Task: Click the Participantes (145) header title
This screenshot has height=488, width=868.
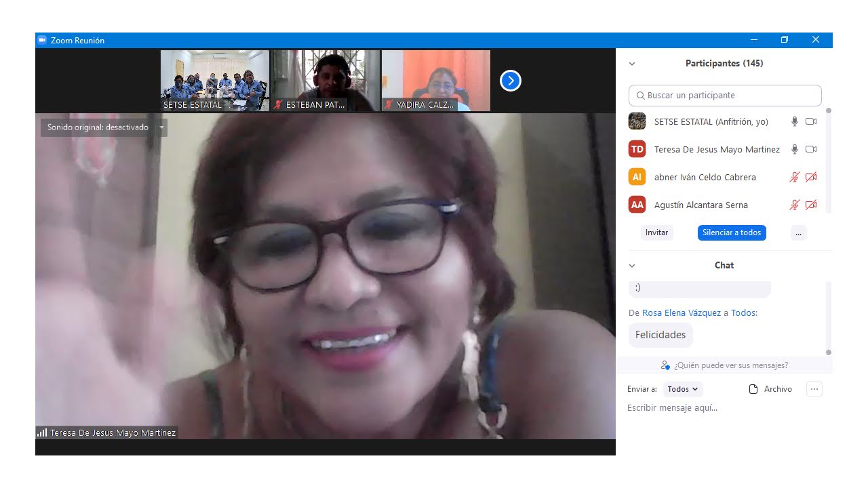Action: (724, 63)
